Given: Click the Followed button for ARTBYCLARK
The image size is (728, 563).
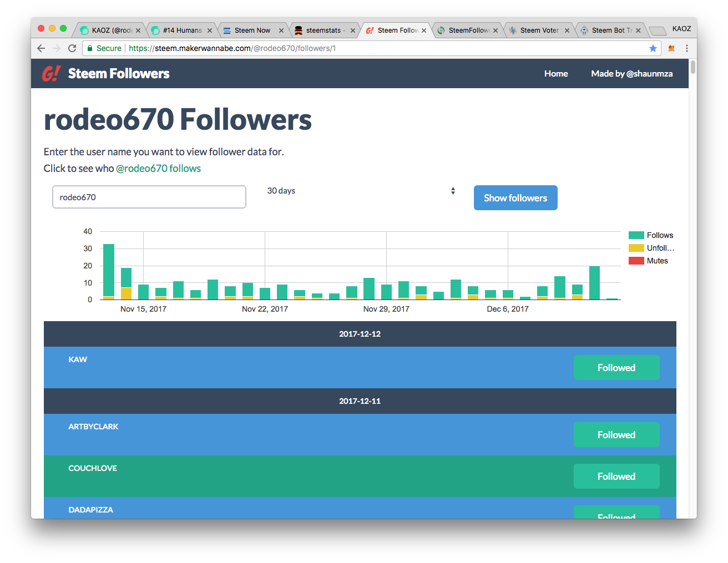Looking at the screenshot, I should pos(616,435).
